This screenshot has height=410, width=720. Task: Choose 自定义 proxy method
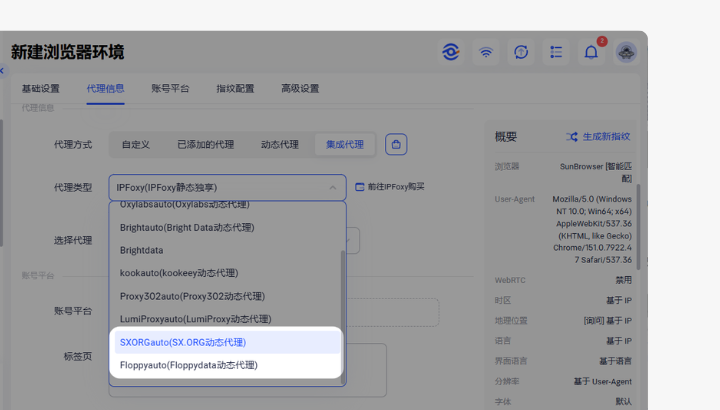tap(135, 145)
